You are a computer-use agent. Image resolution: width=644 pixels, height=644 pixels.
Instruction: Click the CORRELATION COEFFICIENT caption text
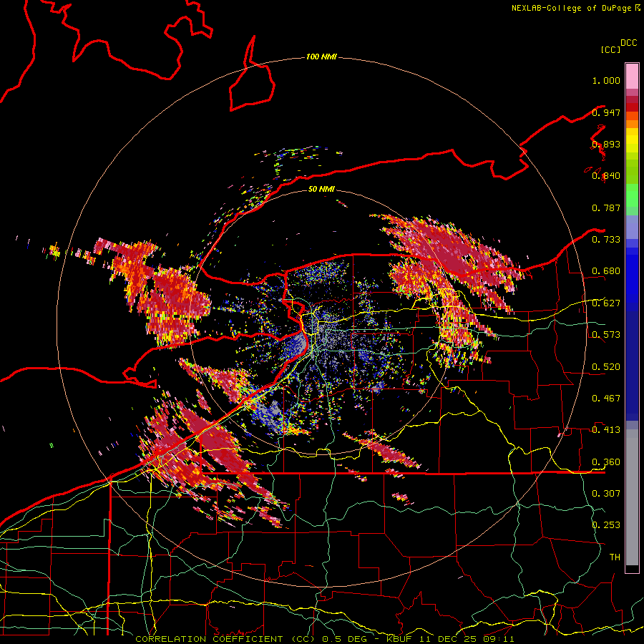click(209, 639)
